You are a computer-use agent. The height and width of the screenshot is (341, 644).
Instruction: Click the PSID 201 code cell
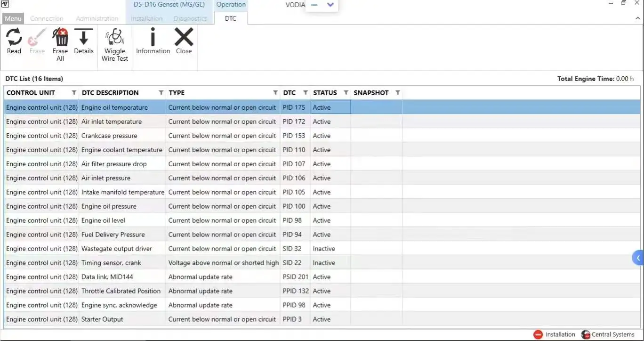(x=296, y=277)
